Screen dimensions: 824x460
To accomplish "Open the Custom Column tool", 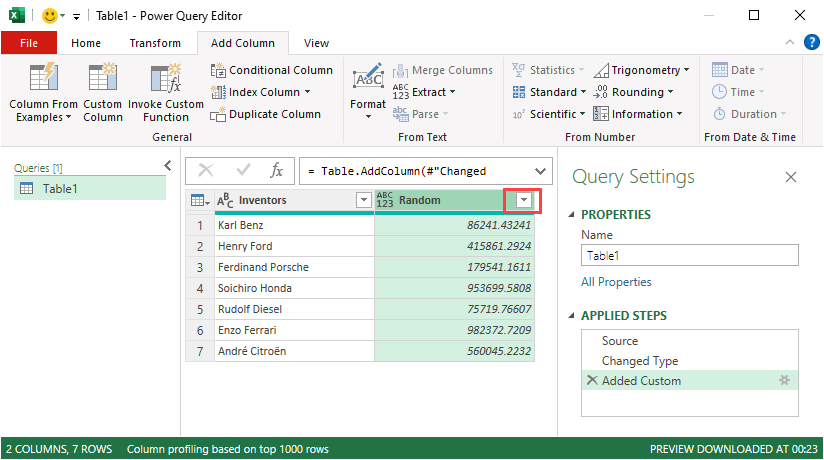I will click(x=102, y=78).
